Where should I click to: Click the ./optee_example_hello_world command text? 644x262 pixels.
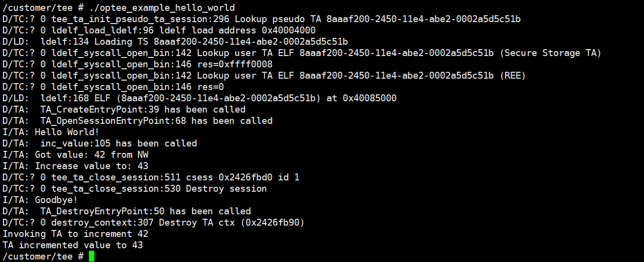pyautogui.click(x=162, y=8)
